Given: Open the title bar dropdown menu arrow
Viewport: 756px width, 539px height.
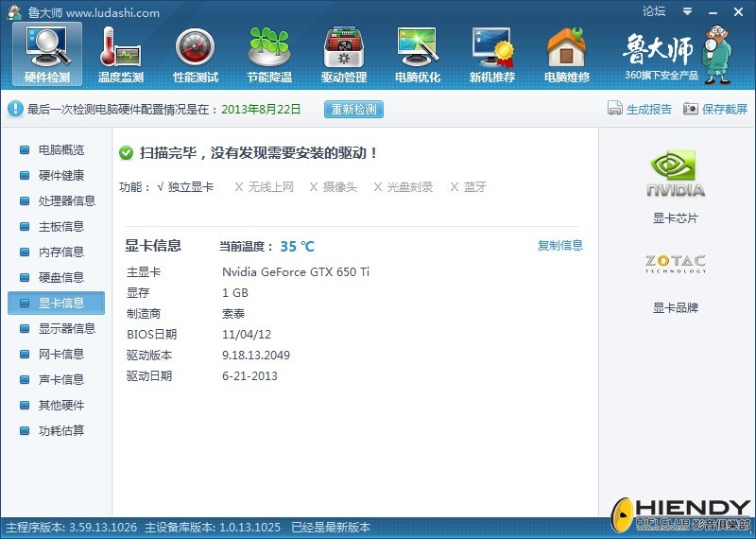Looking at the screenshot, I should pyautogui.click(x=688, y=11).
